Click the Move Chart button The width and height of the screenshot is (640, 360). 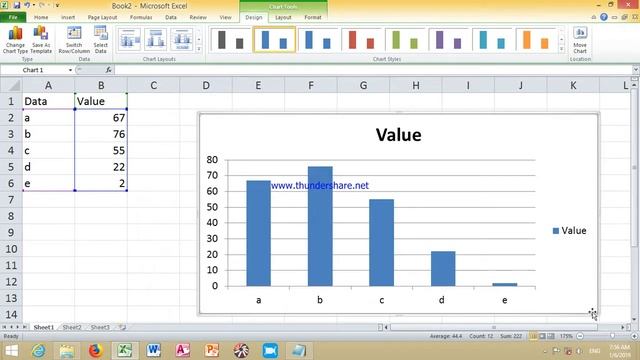tap(580, 40)
